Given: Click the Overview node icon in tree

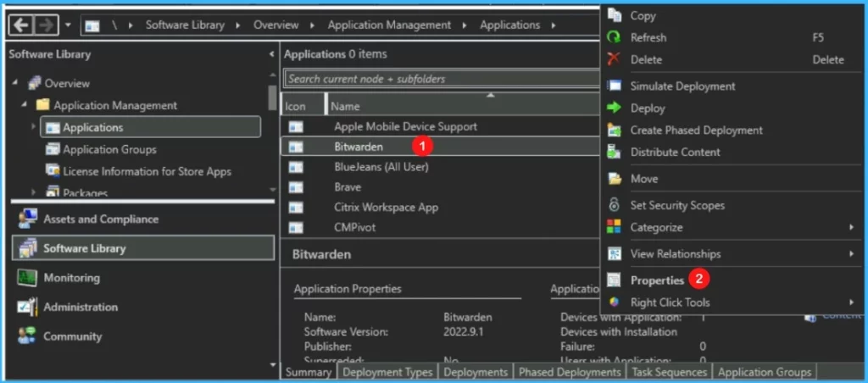Looking at the screenshot, I should click(35, 83).
